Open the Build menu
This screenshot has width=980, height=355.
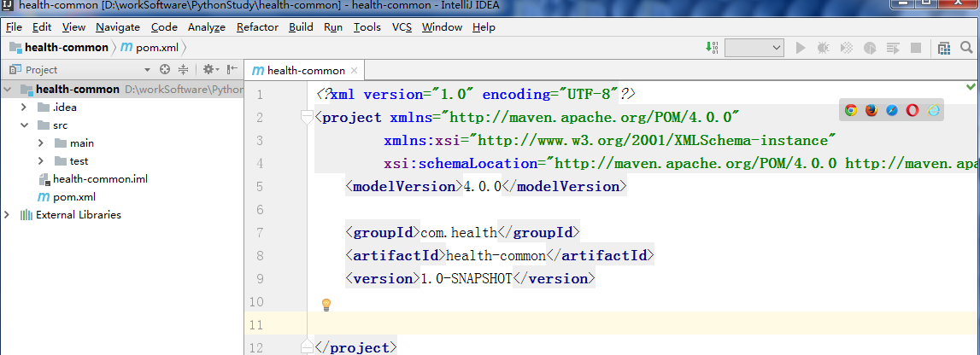(x=302, y=26)
